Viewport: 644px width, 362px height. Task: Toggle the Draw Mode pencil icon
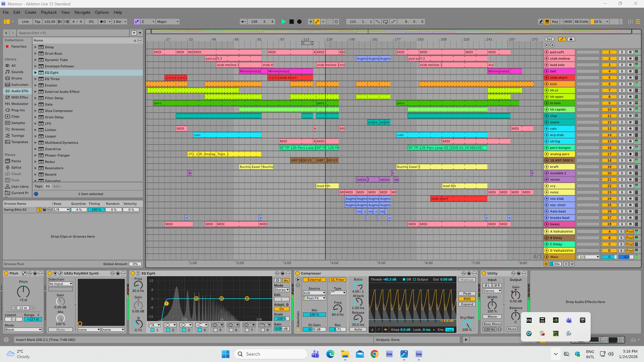pyautogui.click(x=541, y=22)
